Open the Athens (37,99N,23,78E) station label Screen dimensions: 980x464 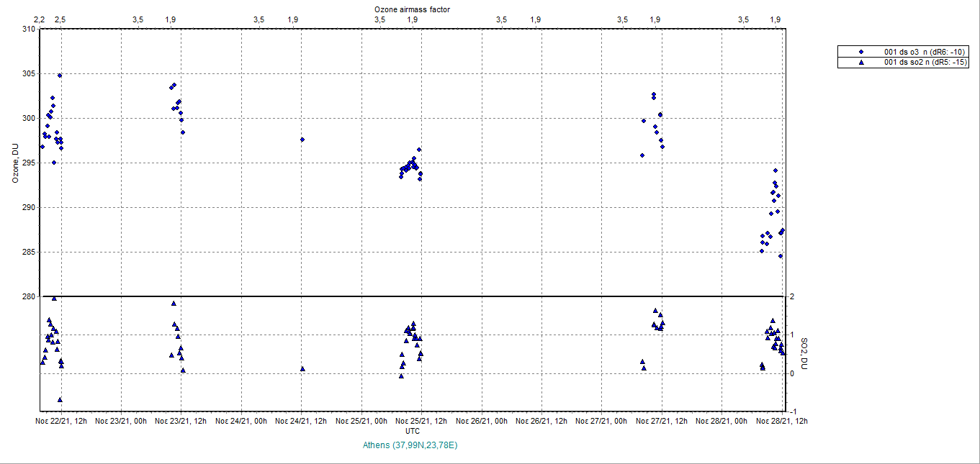411,445
